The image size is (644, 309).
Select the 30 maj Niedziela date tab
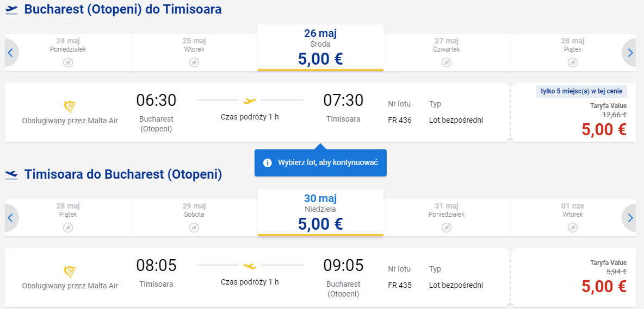[320, 213]
